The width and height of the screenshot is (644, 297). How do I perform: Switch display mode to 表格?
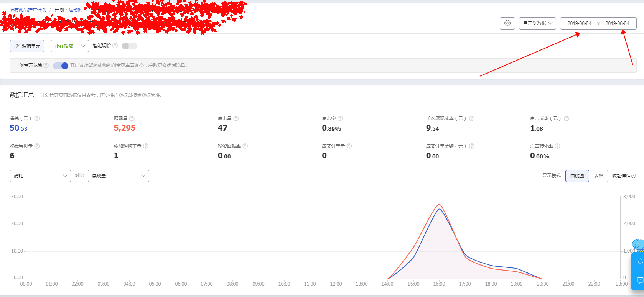click(598, 176)
